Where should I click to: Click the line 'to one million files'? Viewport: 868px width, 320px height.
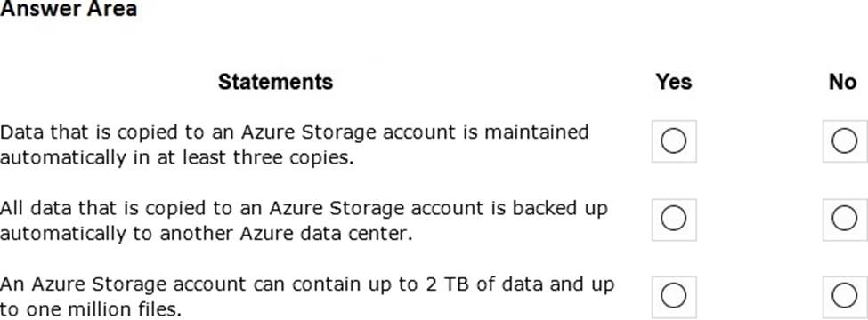[91, 309]
